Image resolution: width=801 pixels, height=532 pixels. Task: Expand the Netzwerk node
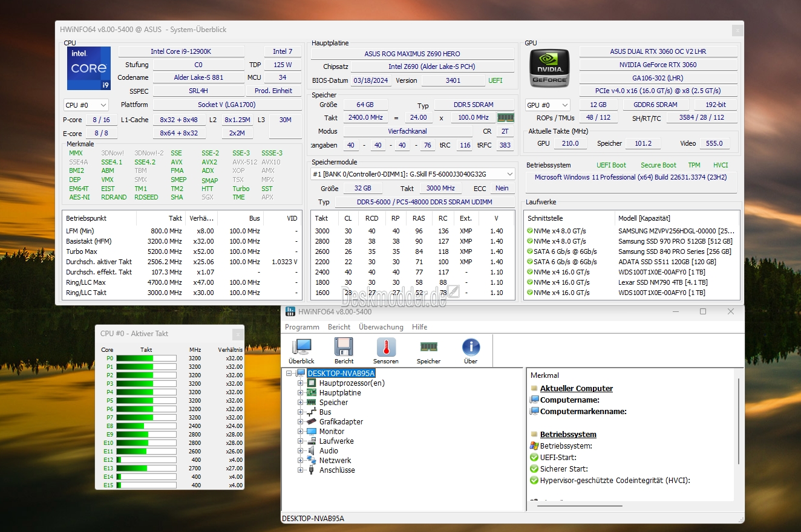click(x=300, y=461)
